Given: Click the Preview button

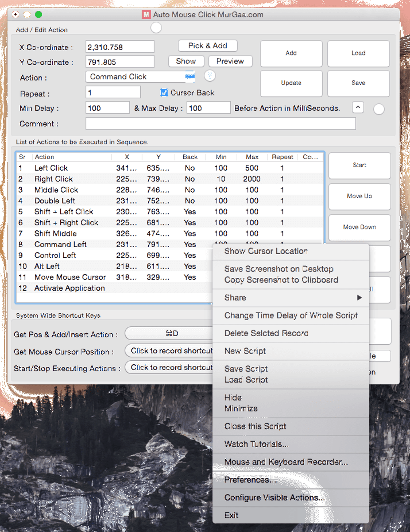Looking at the screenshot, I should click(x=230, y=61).
